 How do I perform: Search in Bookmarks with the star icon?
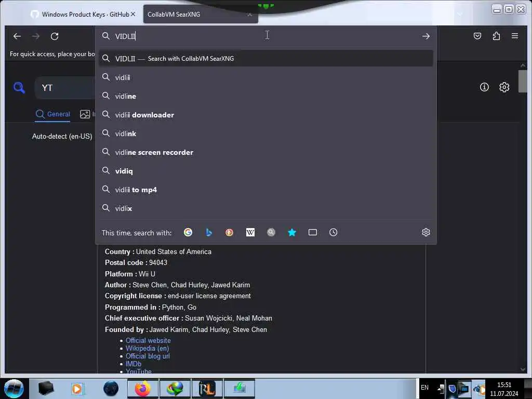click(292, 232)
